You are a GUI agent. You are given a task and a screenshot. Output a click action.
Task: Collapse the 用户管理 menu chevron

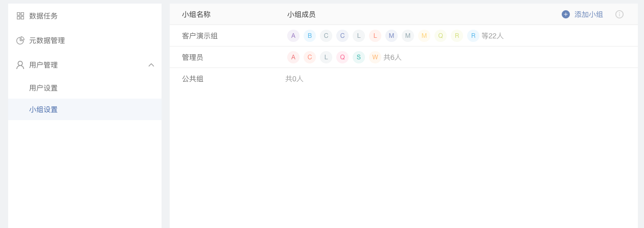(x=151, y=65)
